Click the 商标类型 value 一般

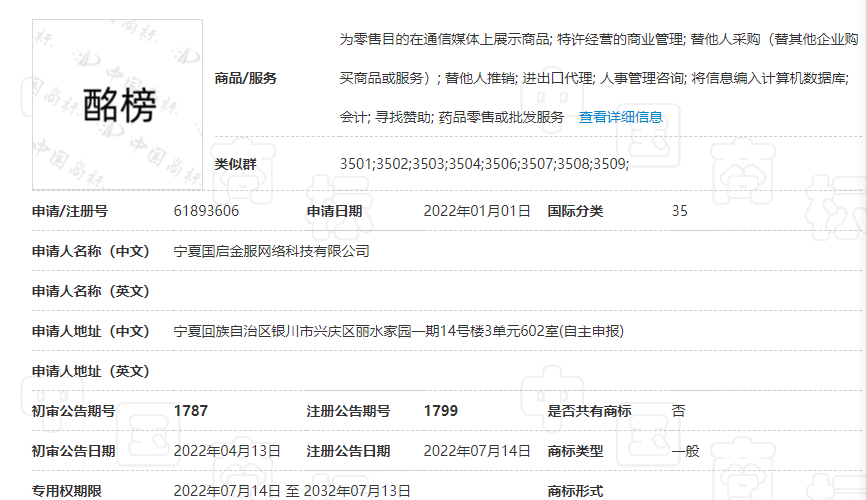pyautogui.click(x=685, y=451)
